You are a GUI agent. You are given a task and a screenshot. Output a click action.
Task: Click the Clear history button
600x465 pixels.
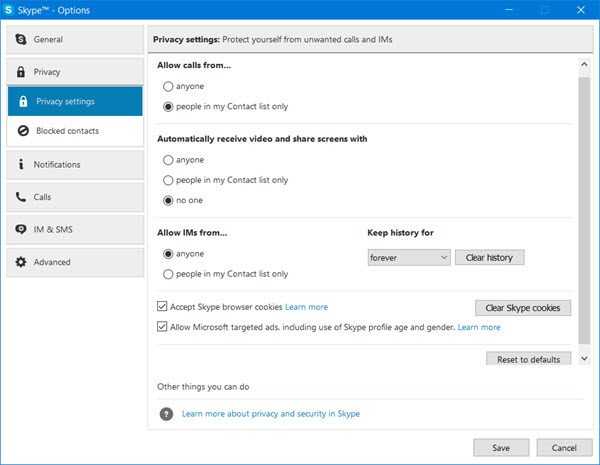click(489, 258)
